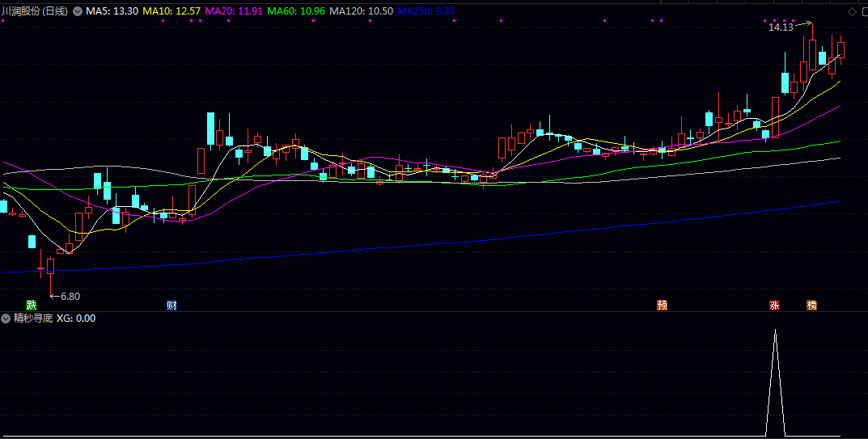
Task: Expand the 精秒寻底 indicator dropdown arrow
Action: point(6,319)
